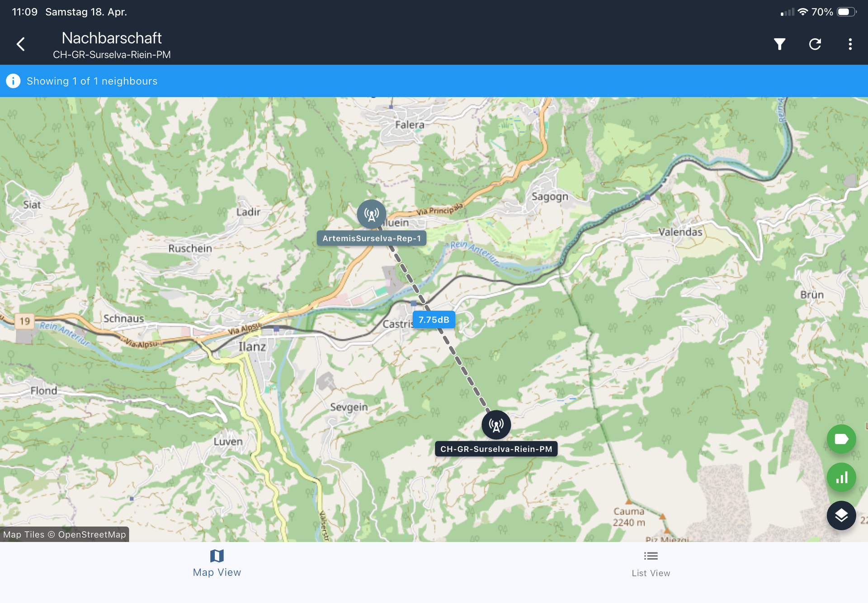The width and height of the screenshot is (868, 603).
Task: Tap the CH-GR-Surselva-Riein-PM name label
Action: (496, 449)
